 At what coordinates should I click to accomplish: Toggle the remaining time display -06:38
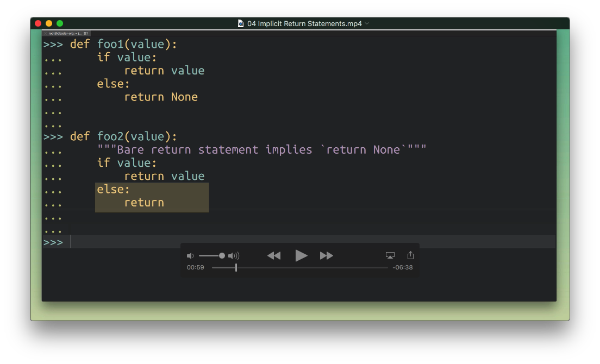click(402, 267)
